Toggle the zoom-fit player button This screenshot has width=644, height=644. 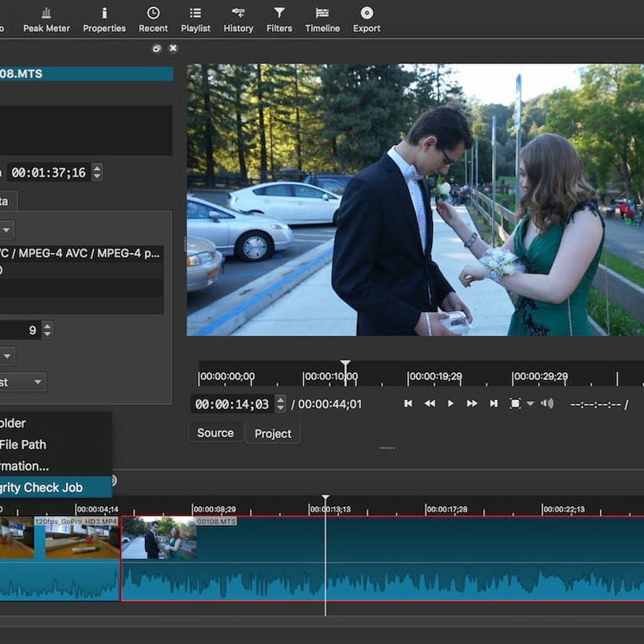point(515,403)
